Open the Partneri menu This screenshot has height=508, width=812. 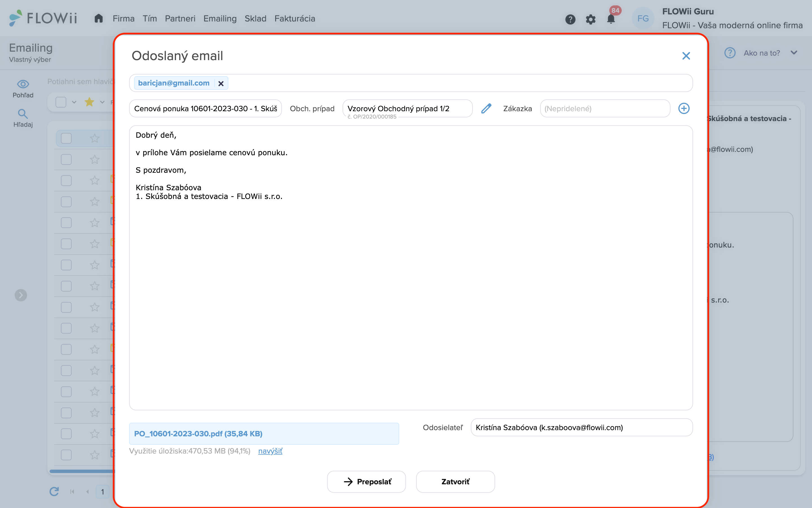(180, 18)
